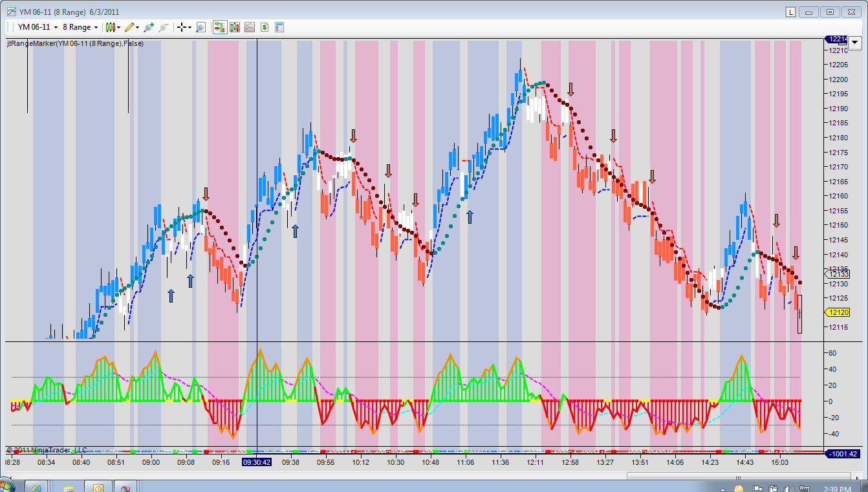This screenshot has height=492, width=868.
Task: Open the data series candlestick icon
Action: [234, 27]
